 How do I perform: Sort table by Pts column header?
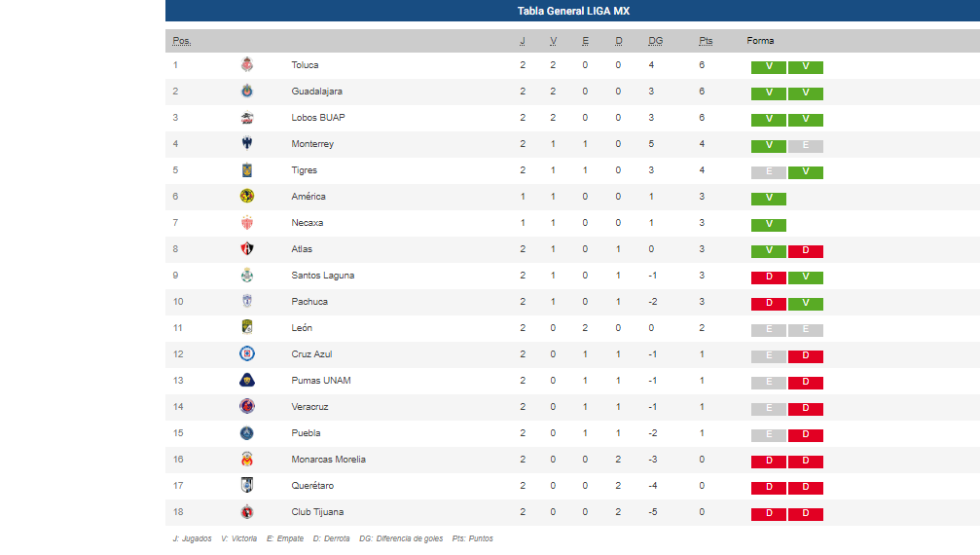point(706,41)
